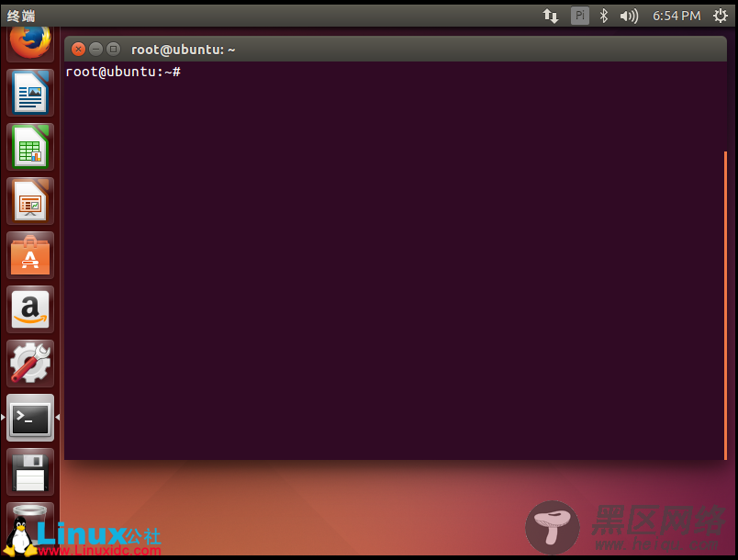Launch LibreOffice Impress presentation icon

(30, 201)
